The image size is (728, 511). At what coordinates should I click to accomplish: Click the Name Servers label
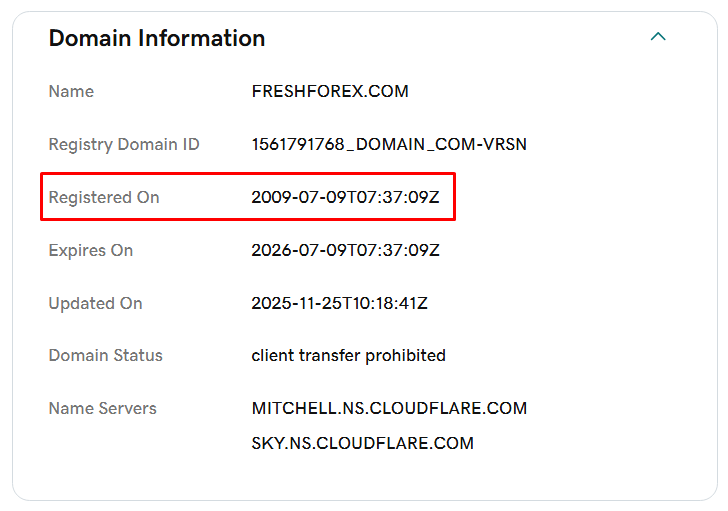pos(103,408)
